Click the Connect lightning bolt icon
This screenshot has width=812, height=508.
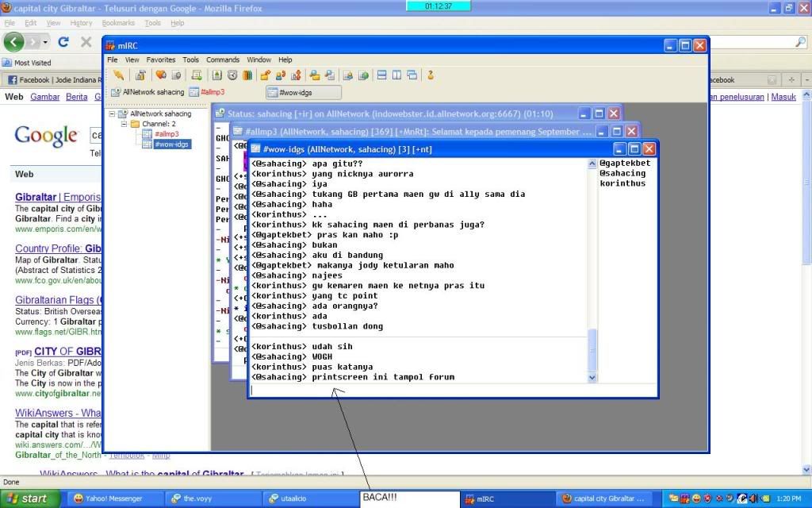(118, 75)
